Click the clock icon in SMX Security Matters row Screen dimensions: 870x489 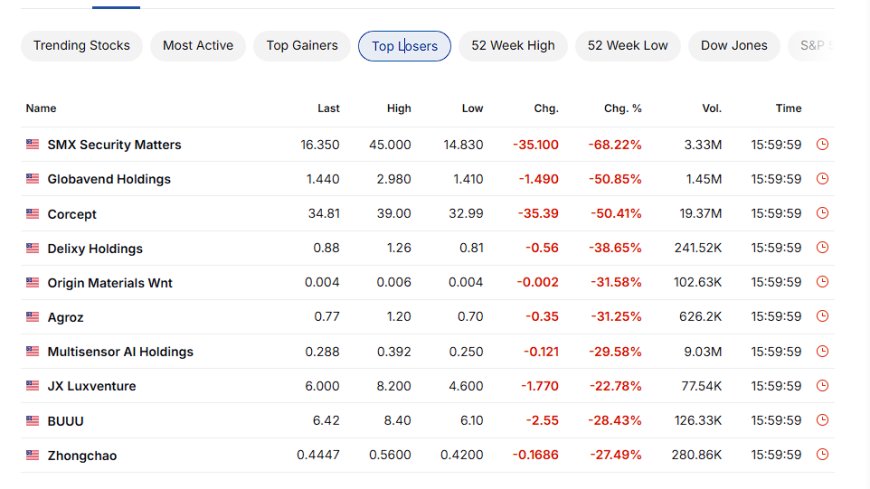822,144
